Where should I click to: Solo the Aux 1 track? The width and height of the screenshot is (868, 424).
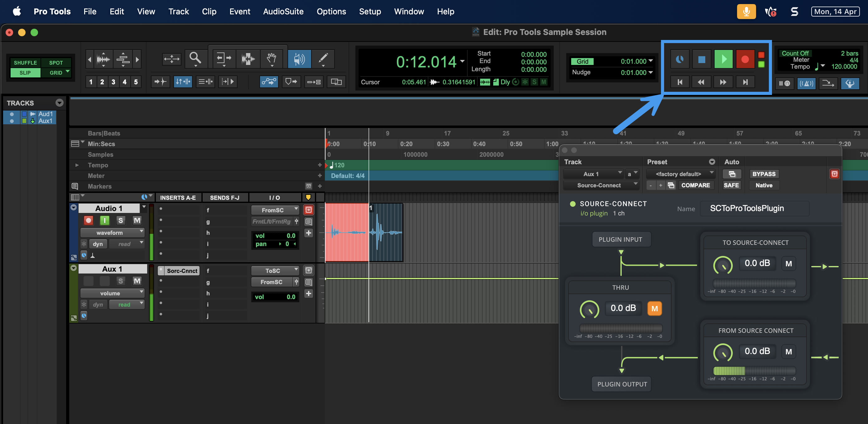click(120, 281)
